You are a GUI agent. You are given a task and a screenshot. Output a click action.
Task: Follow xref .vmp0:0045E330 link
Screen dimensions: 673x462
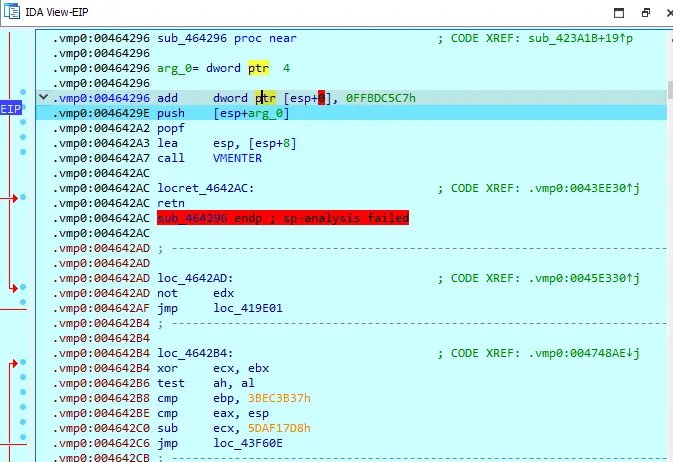tap(584, 279)
